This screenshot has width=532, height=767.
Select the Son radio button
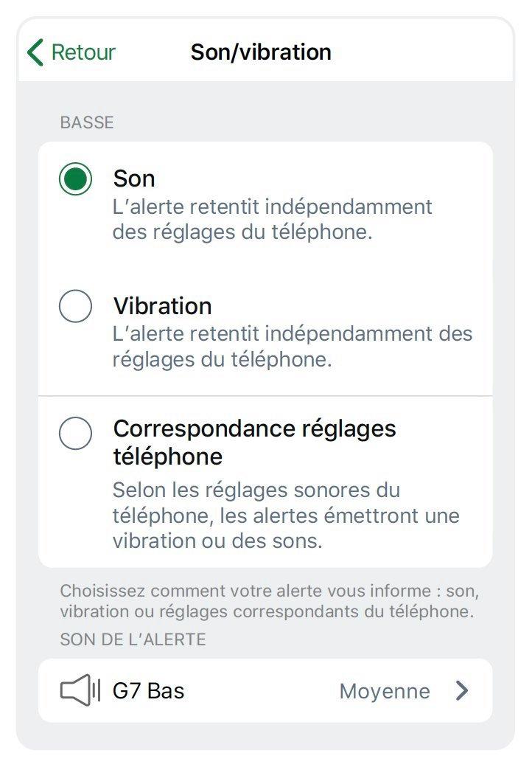(75, 178)
